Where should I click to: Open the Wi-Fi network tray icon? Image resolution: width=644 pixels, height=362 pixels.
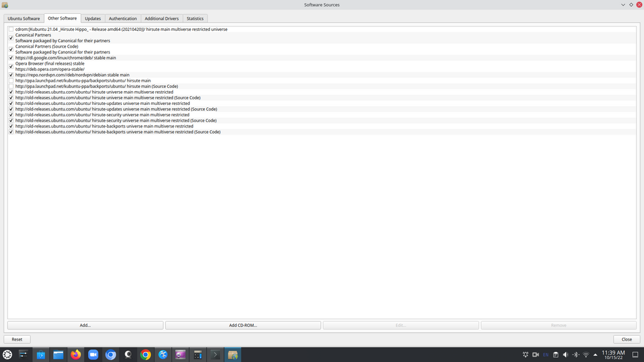click(586, 354)
